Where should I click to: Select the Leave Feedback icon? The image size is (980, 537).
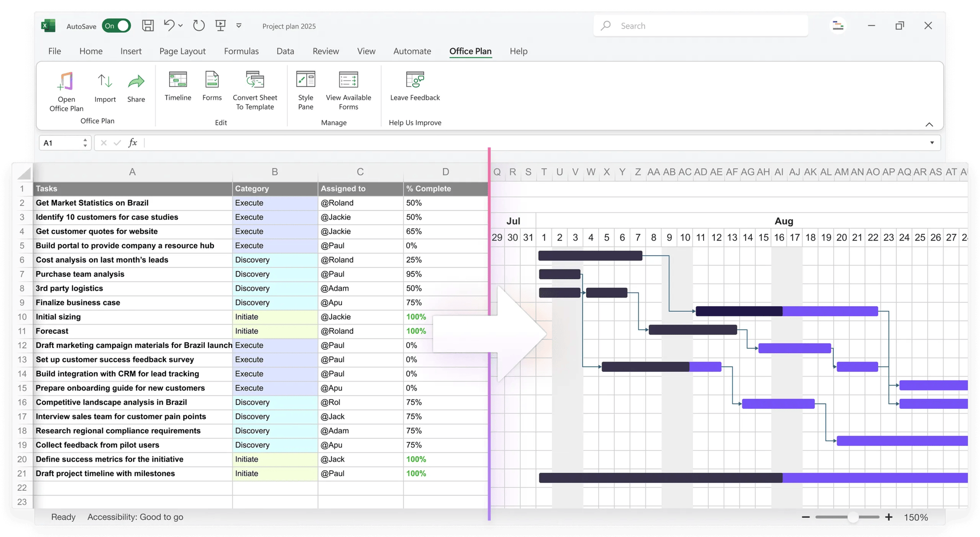tap(414, 88)
